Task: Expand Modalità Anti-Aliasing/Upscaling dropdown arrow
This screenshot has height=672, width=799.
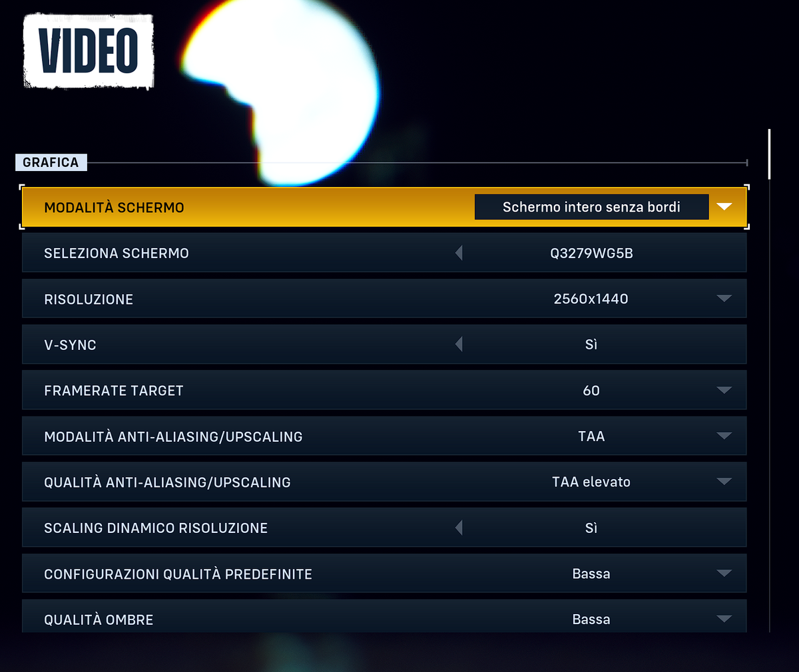Action: point(724,436)
